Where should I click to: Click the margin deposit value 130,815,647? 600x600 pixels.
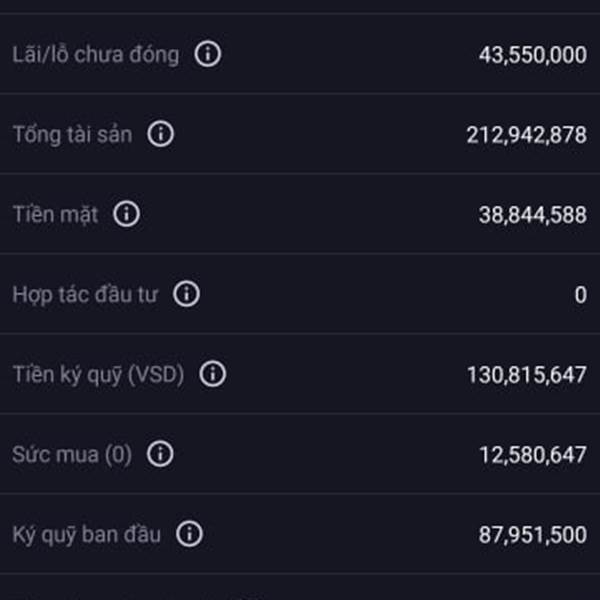click(x=527, y=375)
